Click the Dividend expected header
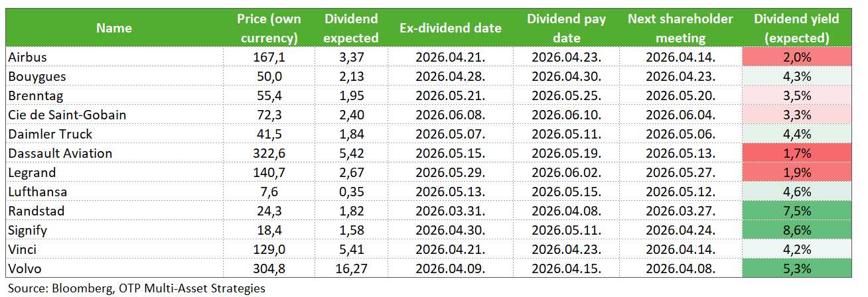Image resolution: width=868 pixels, height=297 pixels. tap(351, 29)
